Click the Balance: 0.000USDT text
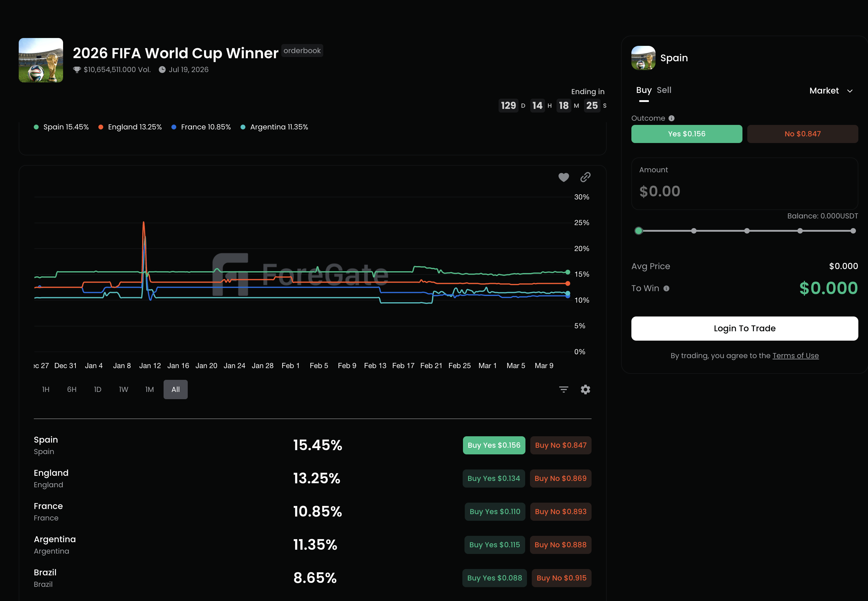Viewport: 868px width, 601px height. coord(822,216)
